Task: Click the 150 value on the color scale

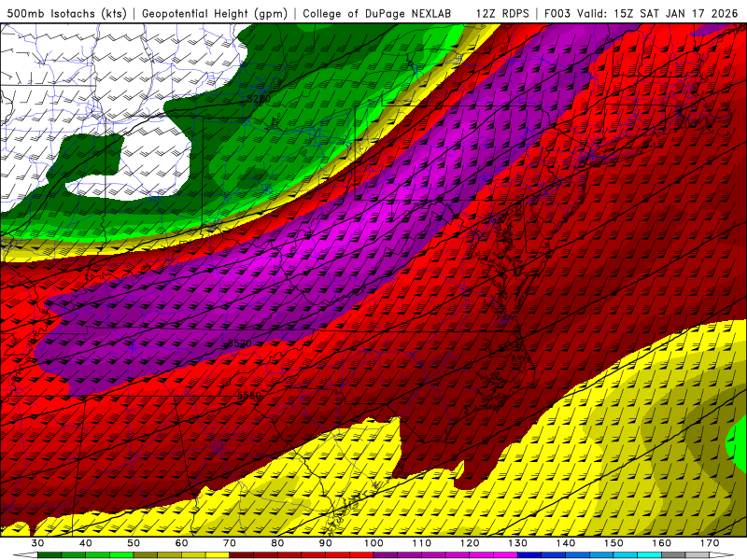Action: point(613,543)
